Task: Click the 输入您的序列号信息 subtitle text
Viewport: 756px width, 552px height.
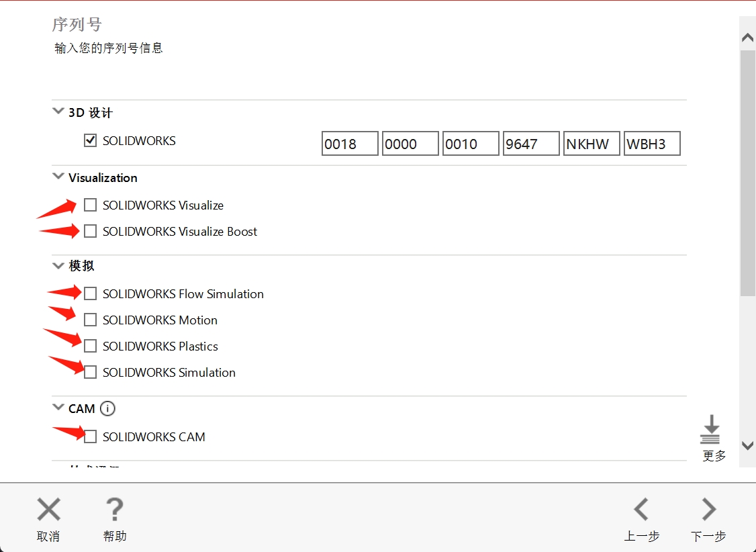Action: pos(109,48)
